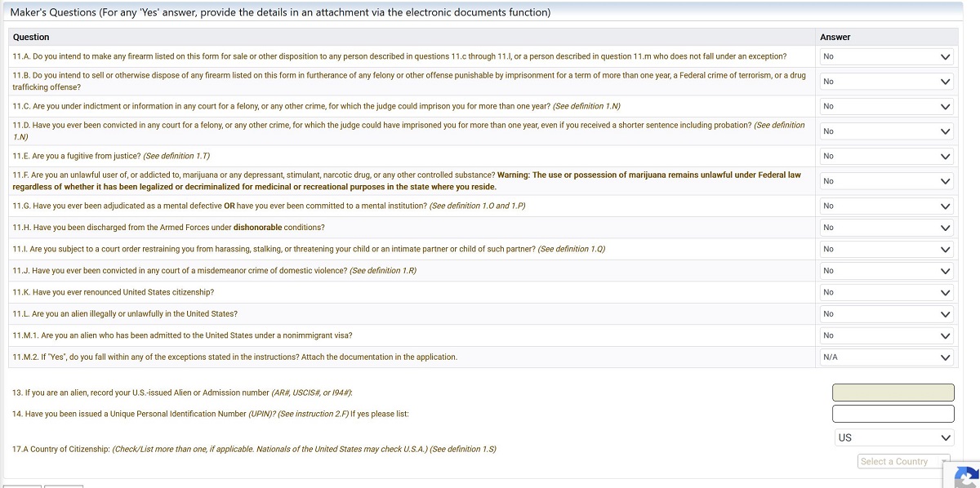The image size is (980, 488).
Task: Click the Answer column header
Action: pyautogui.click(x=835, y=37)
